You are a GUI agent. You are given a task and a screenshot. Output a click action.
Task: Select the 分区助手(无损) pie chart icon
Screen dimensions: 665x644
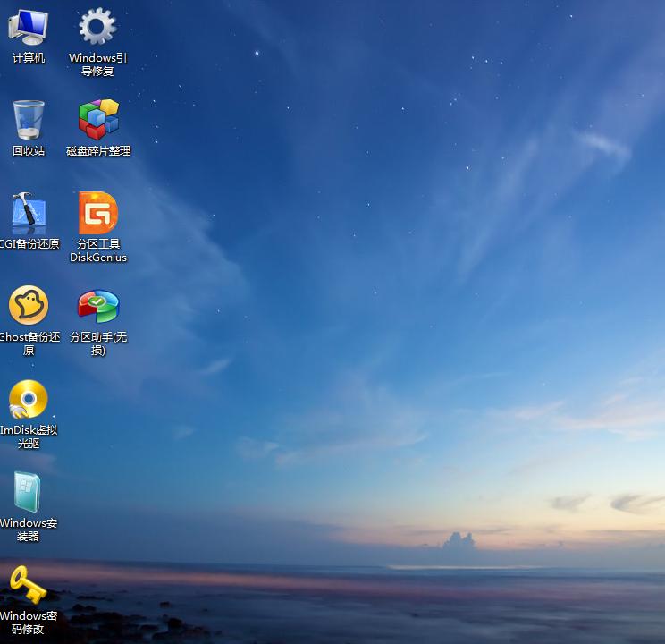[98, 306]
